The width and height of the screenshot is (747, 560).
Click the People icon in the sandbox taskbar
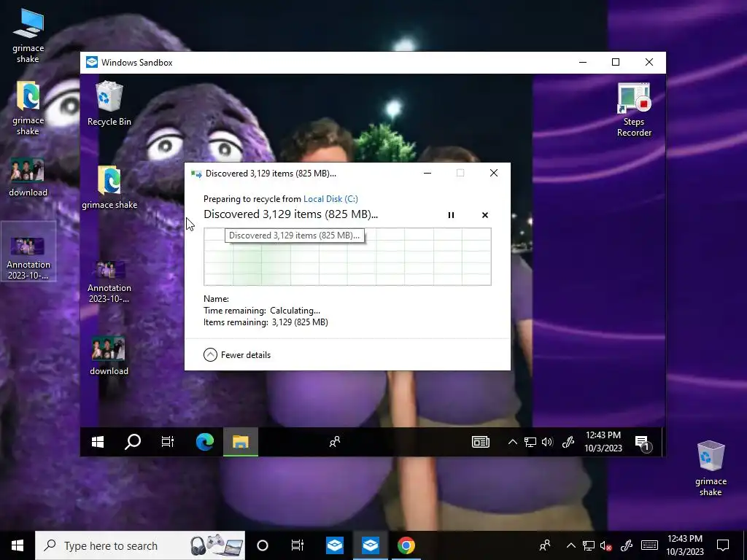tap(335, 442)
